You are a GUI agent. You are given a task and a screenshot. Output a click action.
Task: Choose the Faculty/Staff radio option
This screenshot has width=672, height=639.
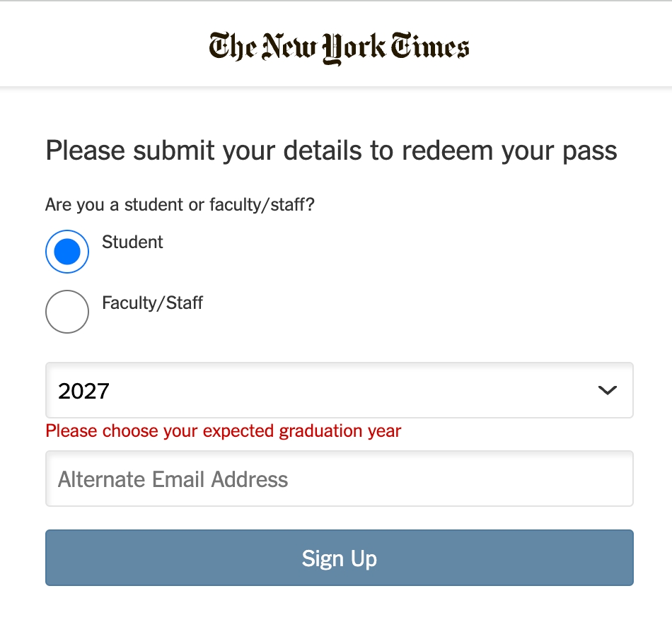pyautogui.click(x=67, y=312)
